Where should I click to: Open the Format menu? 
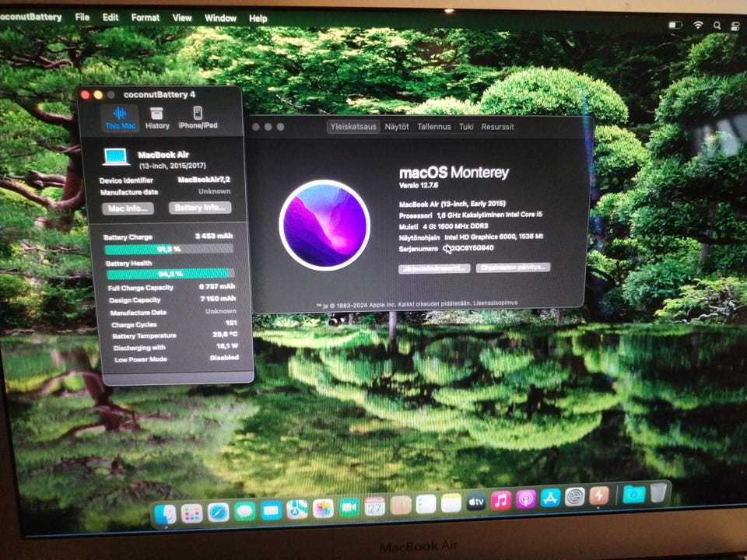(146, 18)
